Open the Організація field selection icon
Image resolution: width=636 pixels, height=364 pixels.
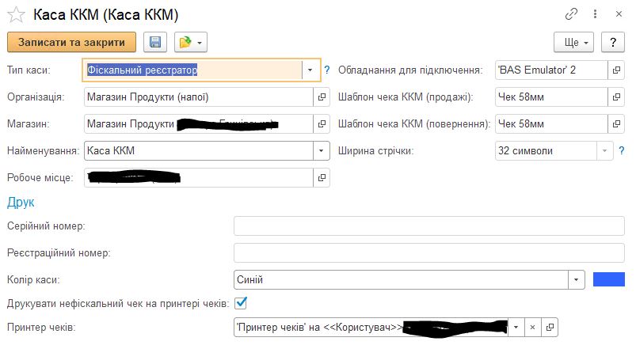[322, 97]
